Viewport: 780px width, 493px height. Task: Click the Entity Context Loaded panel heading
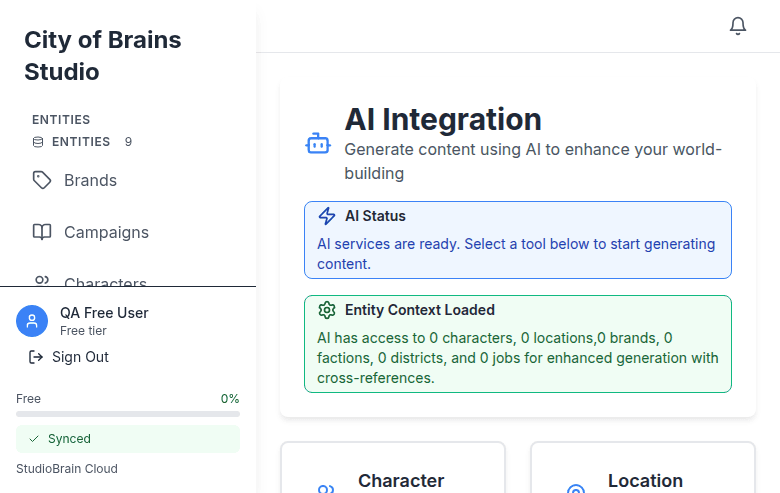click(x=419, y=310)
